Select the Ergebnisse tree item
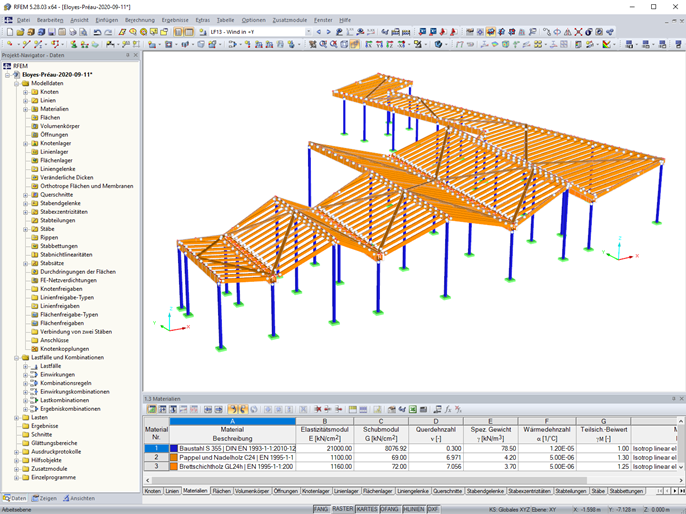Screen dimensions: 686x514 [44, 426]
